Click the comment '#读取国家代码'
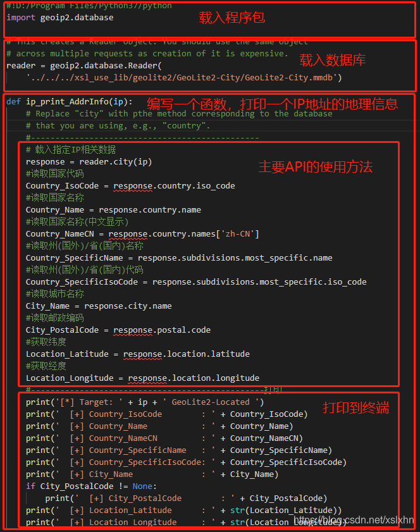This screenshot has width=420, height=532. tap(55, 174)
